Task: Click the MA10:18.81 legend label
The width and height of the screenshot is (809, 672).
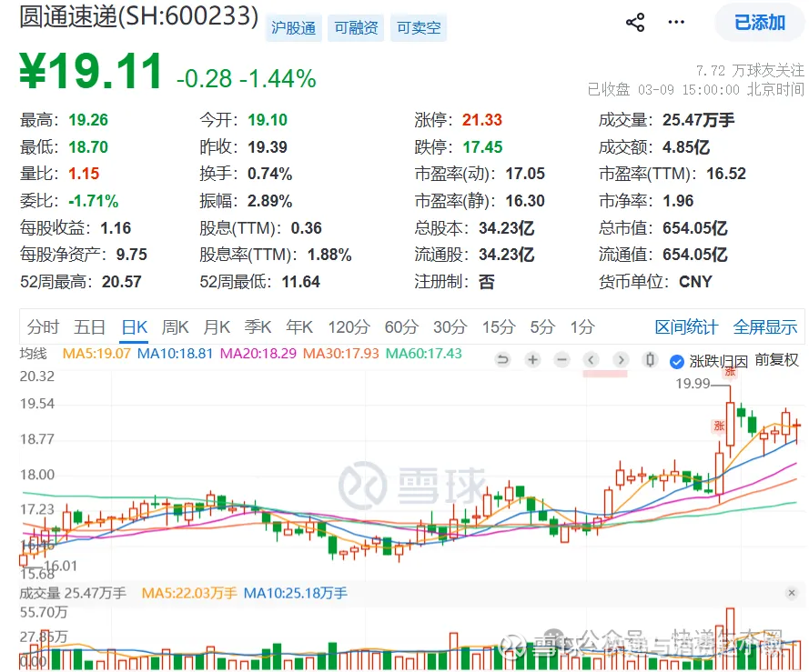Action: point(175,354)
